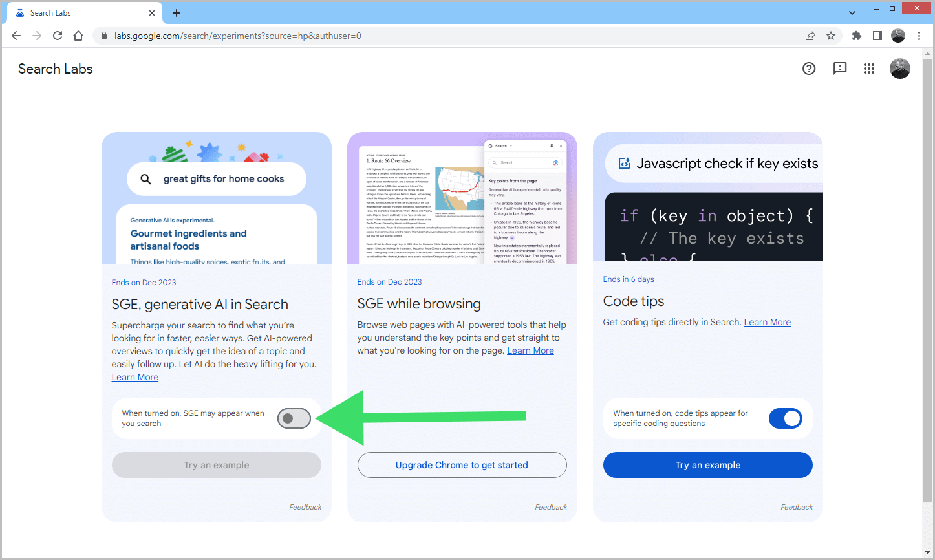This screenshot has width=935, height=560.
Task: Open the Google account avatar menu
Action: (899, 69)
